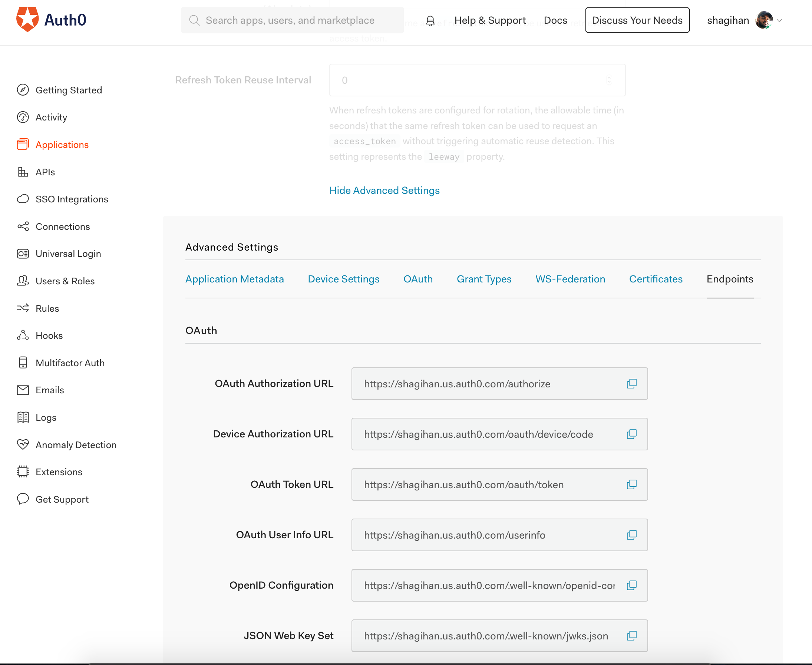Select the Rules sidebar icon
Image resolution: width=812 pixels, height=665 pixels.
point(23,308)
